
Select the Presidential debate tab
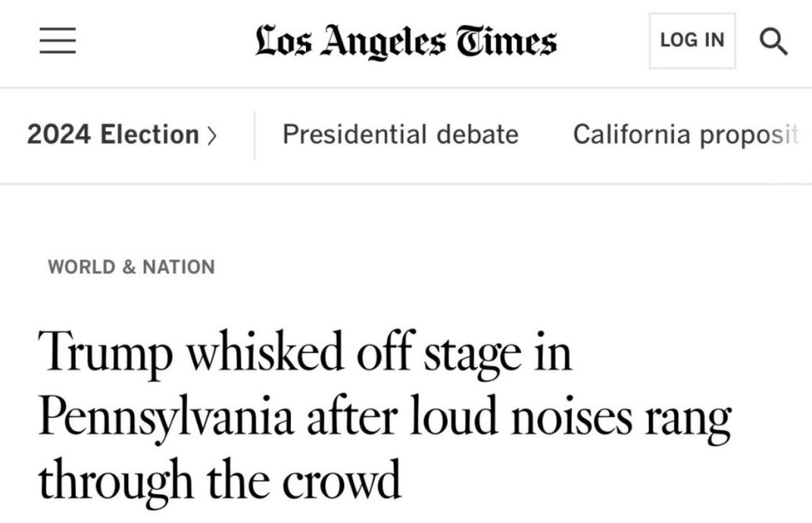click(x=400, y=135)
